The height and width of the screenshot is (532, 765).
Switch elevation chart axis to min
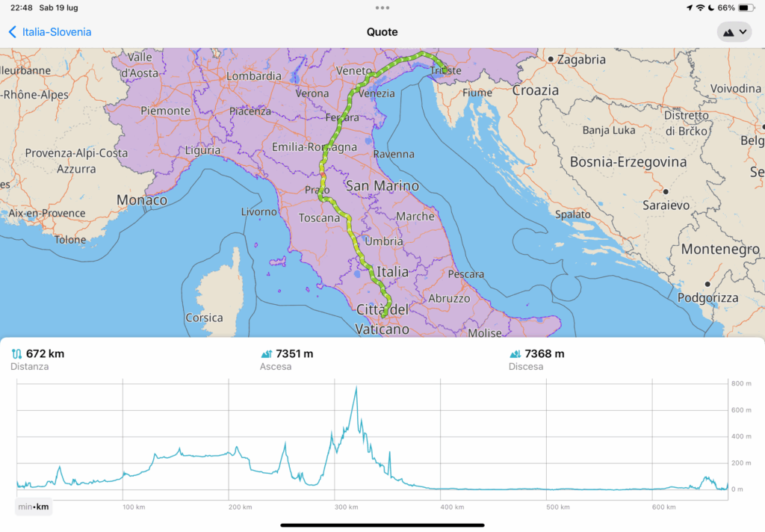[x=25, y=507]
